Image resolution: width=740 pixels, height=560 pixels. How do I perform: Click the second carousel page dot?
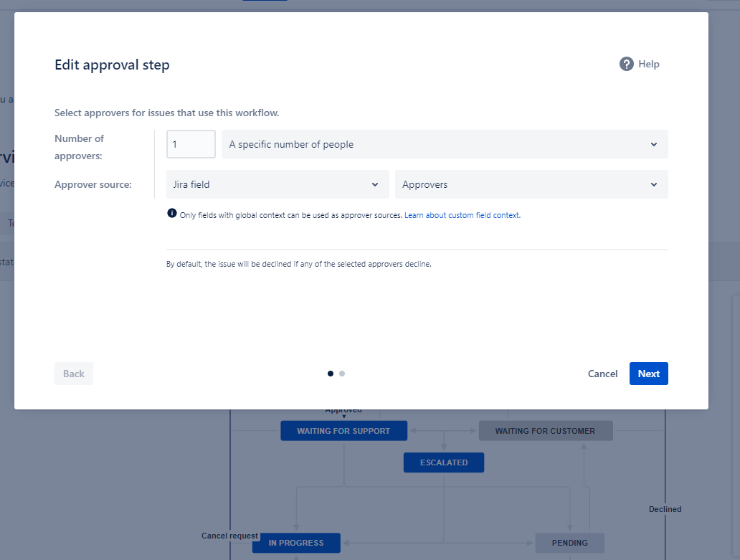(x=341, y=374)
